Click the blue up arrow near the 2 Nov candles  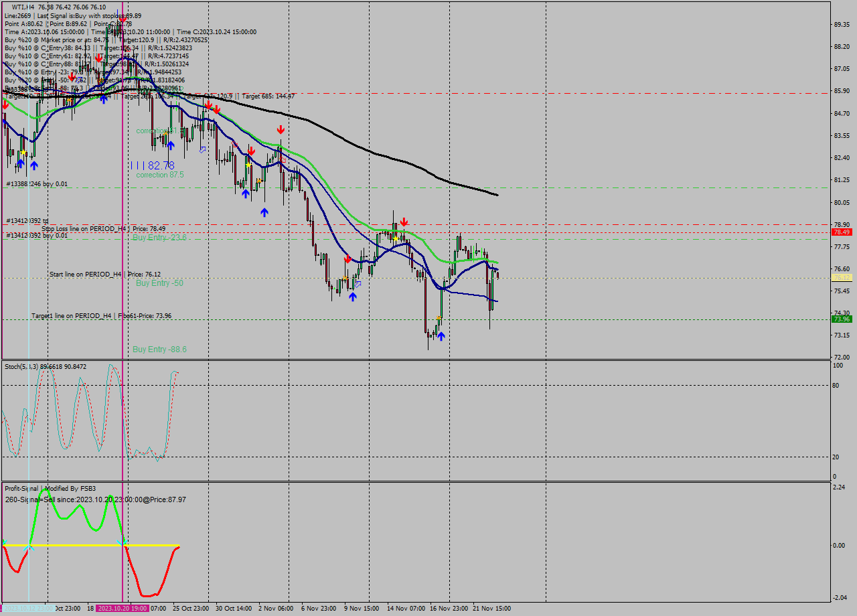click(264, 212)
